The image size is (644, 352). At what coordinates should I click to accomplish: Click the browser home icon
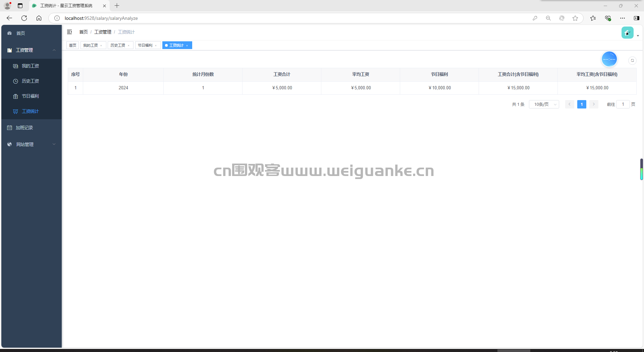39,18
